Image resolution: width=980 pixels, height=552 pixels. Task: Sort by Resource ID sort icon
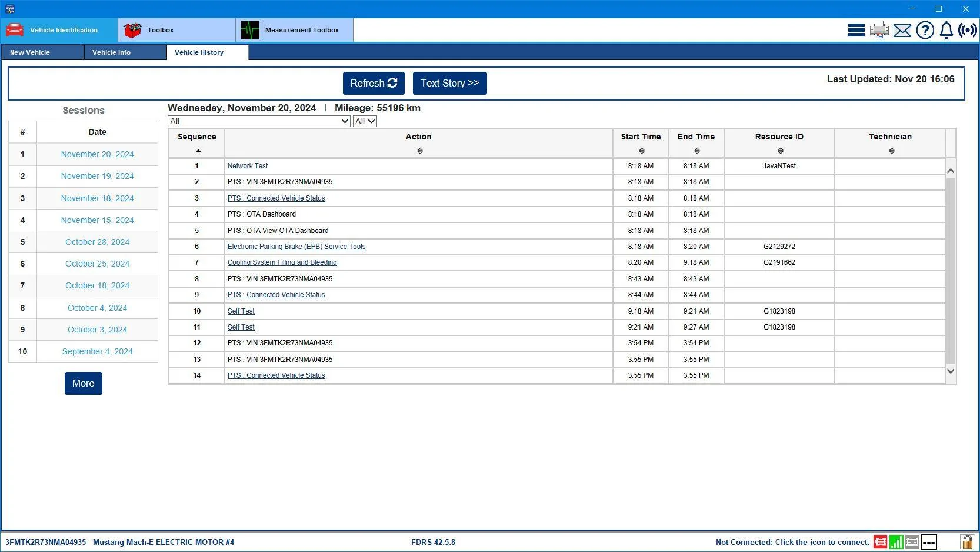[x=781, y=151]
